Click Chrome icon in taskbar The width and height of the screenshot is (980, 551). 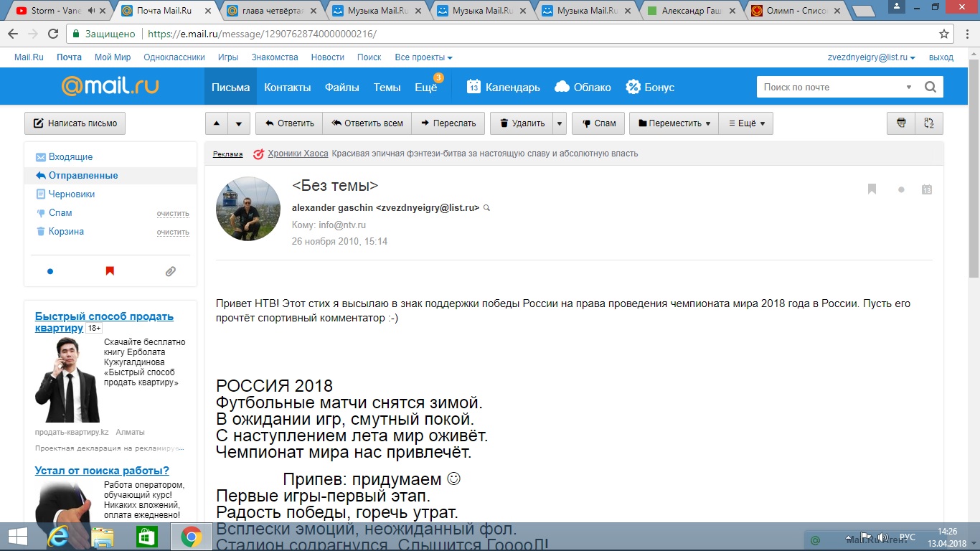tap(191, 537)
